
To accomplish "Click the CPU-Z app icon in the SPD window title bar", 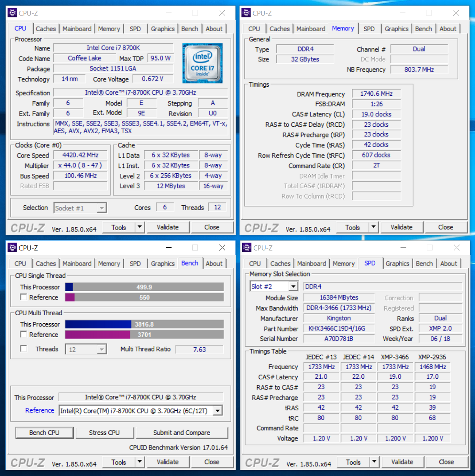I will click(247, 248).
